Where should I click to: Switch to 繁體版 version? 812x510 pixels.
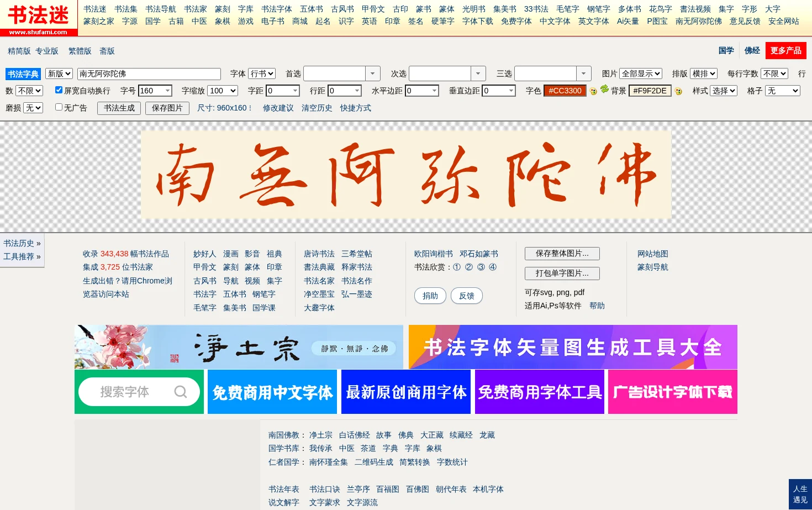pyautogui.click(x=80, y=51)
